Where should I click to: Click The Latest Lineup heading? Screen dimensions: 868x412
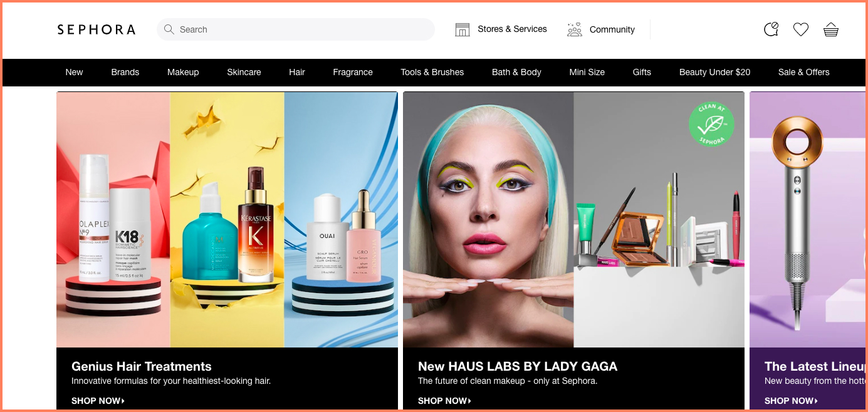(815, 366)
